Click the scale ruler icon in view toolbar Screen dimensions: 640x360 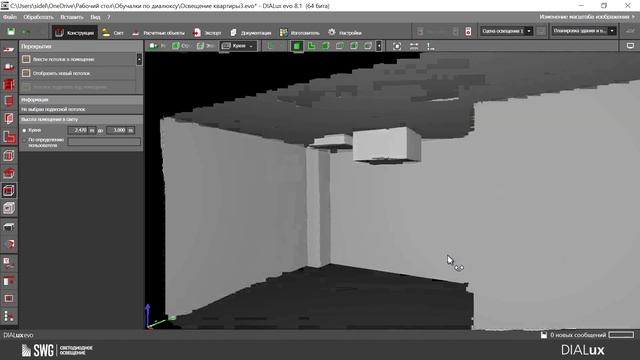pos(430,46)
